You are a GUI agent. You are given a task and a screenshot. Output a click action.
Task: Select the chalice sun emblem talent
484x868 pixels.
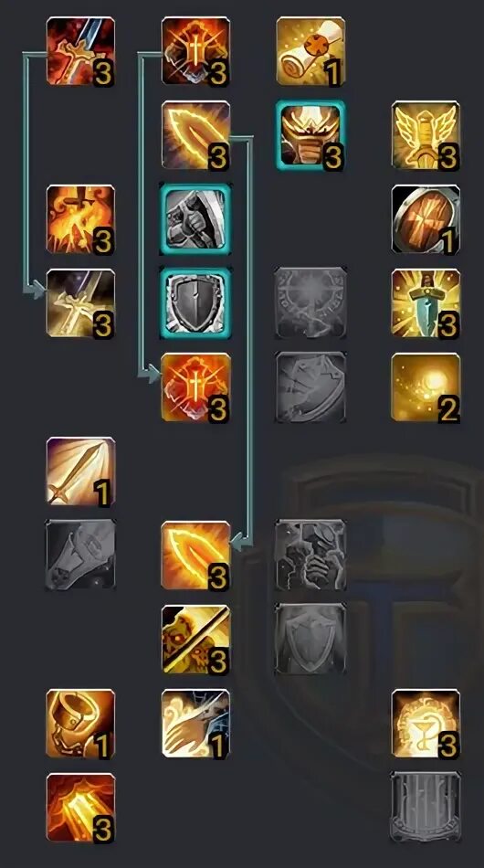(x=426, y=724)
